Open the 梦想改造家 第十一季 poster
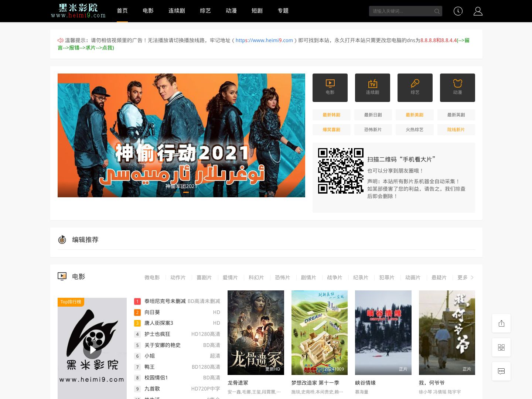 pyautogui.click(x=320, y=332)
